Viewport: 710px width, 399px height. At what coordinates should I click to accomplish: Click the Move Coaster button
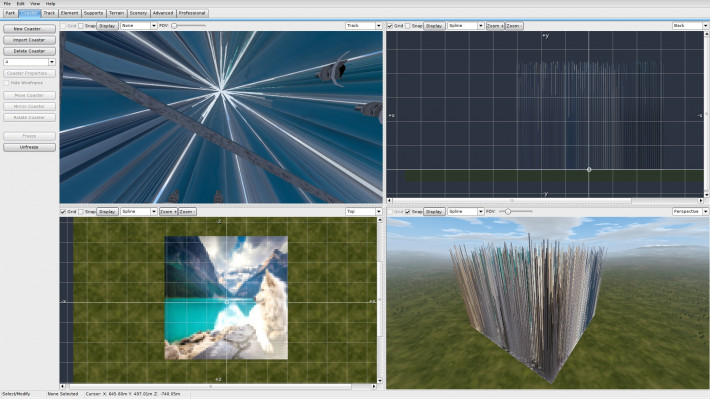(x=29, y=95)
